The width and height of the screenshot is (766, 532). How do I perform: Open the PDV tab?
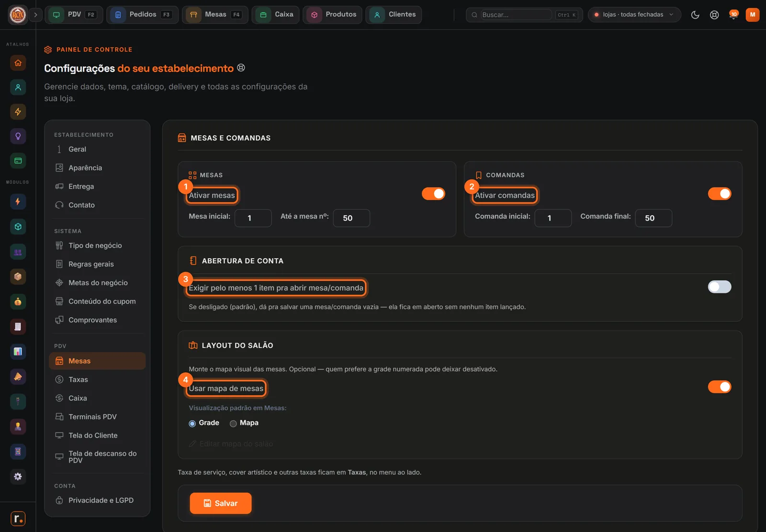point(73,15)
